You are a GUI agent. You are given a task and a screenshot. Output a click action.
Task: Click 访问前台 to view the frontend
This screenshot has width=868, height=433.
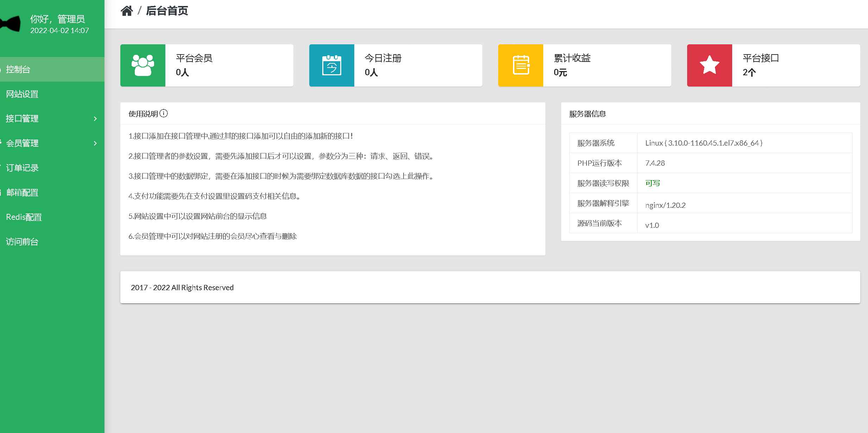[22, 242]
